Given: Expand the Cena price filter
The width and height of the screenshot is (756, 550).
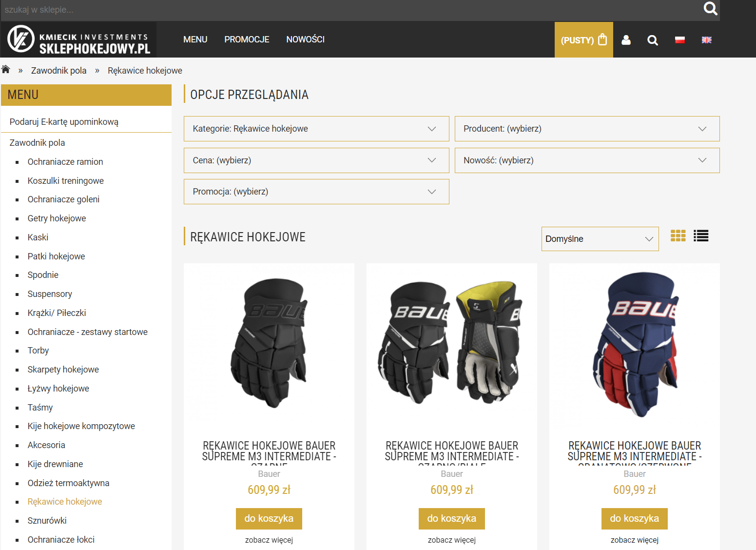Looking at the screenshot, I should 316,160.
